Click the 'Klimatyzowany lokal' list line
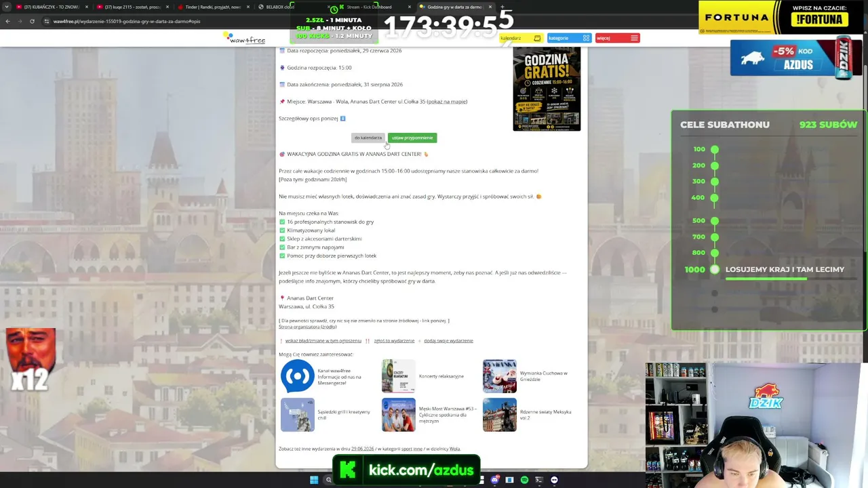 [311, 230]
